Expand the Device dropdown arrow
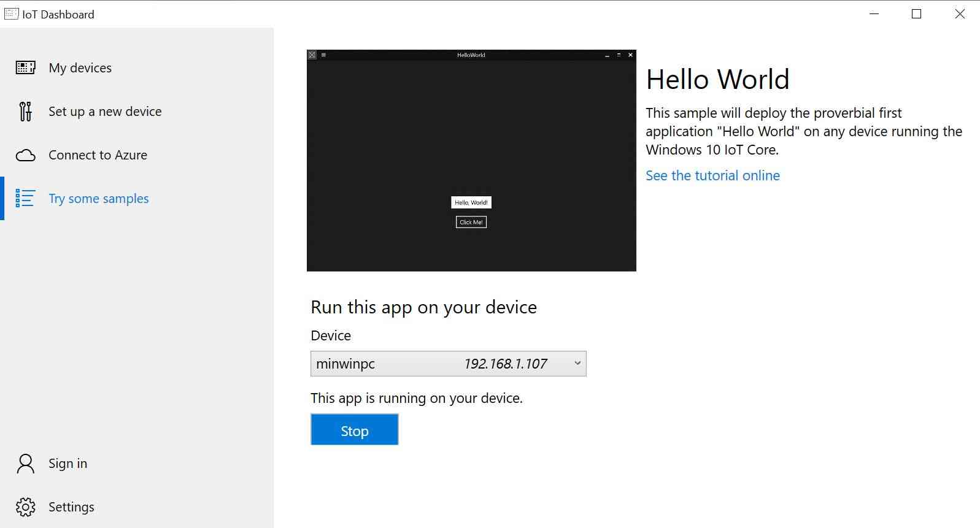This screenshot has width=980, height=528. (577, 363)
